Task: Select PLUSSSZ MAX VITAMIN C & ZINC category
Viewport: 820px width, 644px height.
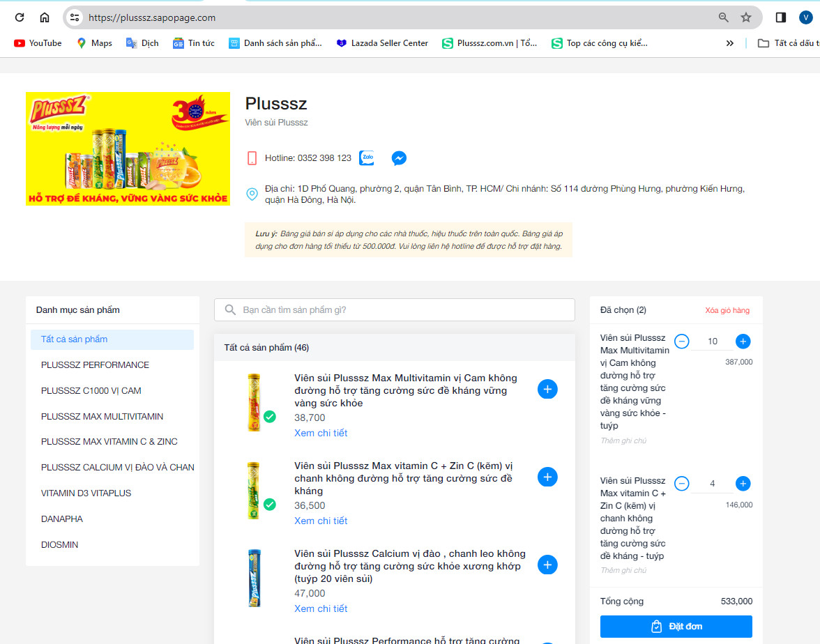Action: (x=109, y=442)
